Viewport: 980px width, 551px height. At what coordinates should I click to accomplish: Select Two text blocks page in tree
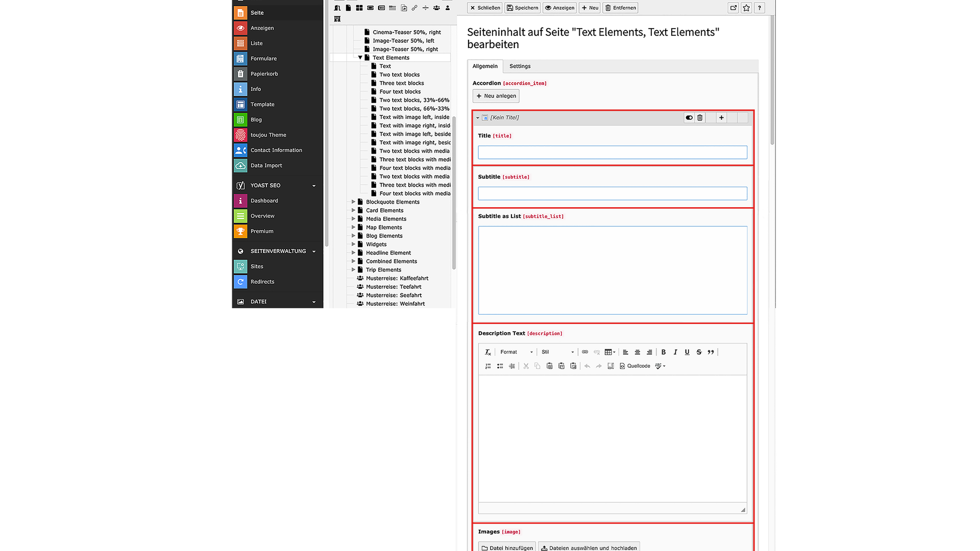click(399, 74)
